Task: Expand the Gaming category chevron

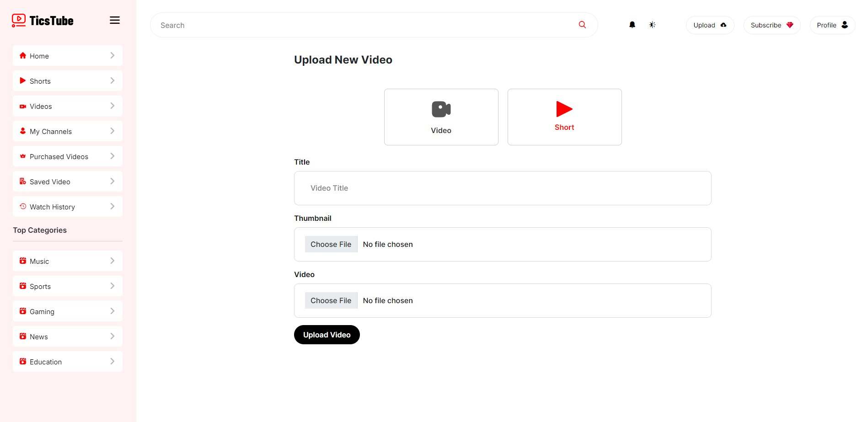Action: click(113, 311)
